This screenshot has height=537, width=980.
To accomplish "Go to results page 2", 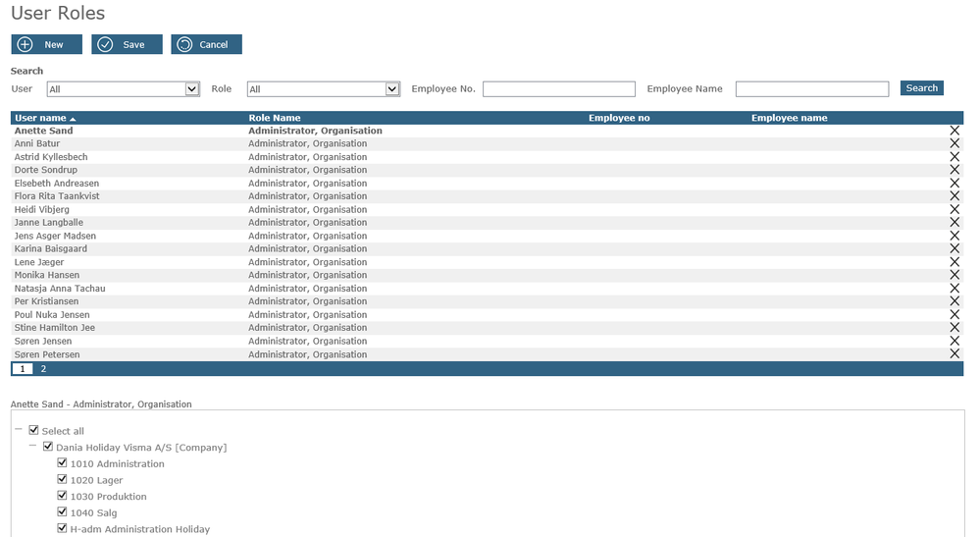I will click(x=43, y=369).
